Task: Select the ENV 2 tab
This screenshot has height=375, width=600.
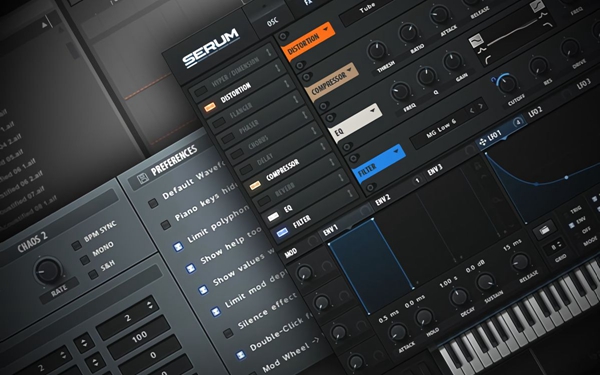Action: click(x=383, y=200)
